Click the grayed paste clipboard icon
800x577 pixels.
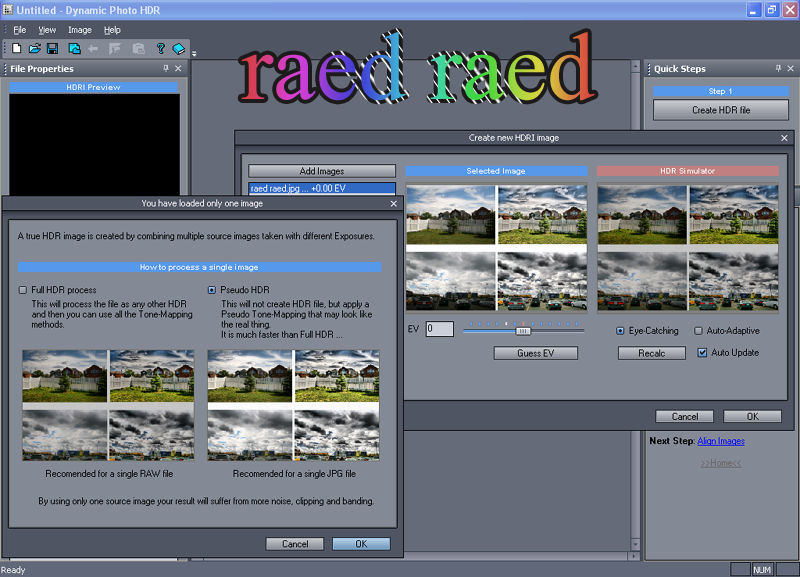click(138, 48)
